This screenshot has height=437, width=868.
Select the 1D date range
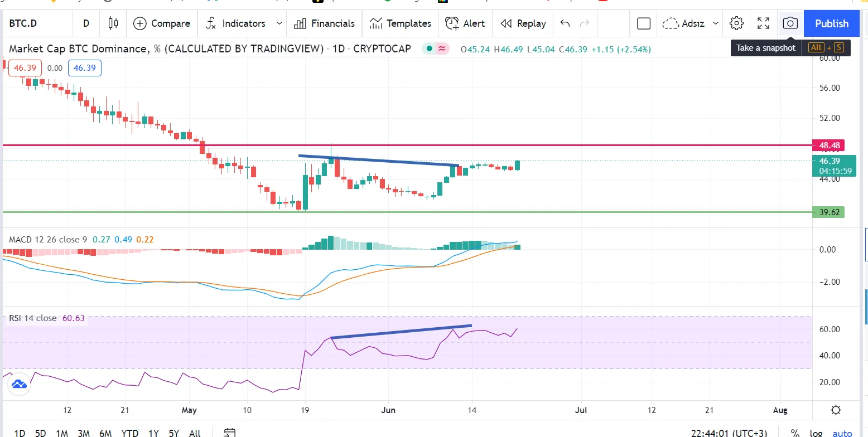[x=20, y=433]
